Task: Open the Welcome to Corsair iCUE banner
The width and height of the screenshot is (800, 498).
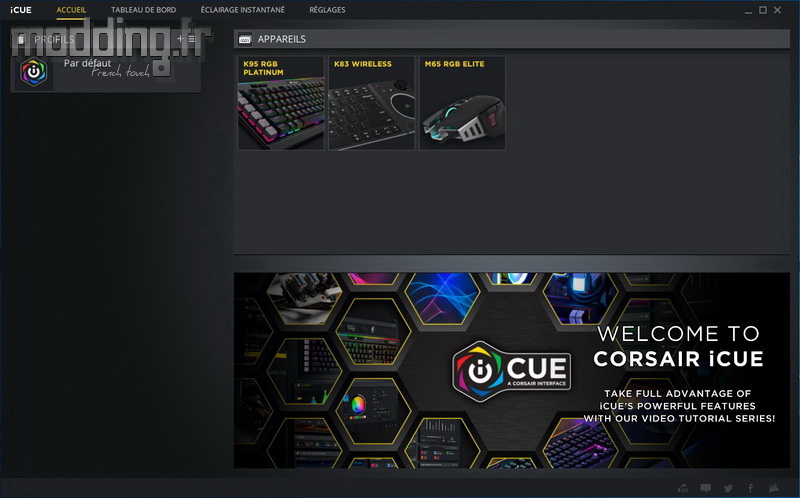Action: point(512,370)
